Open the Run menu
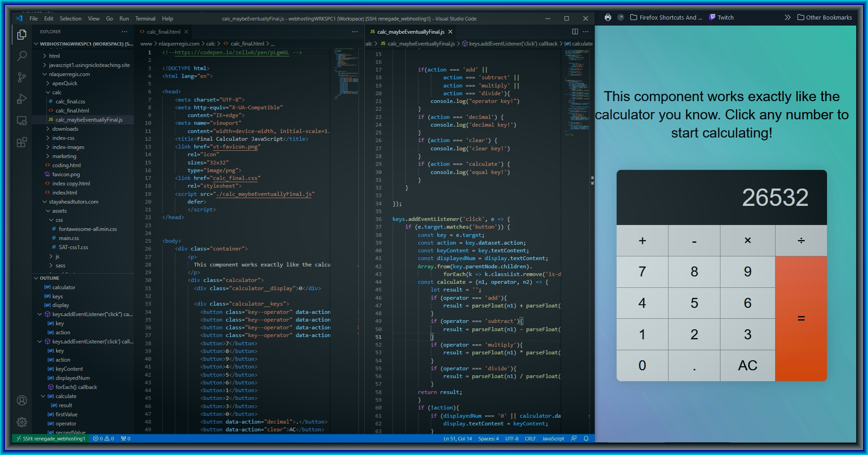The width and height of the screenshot is (868, 455). coord(124,19)
